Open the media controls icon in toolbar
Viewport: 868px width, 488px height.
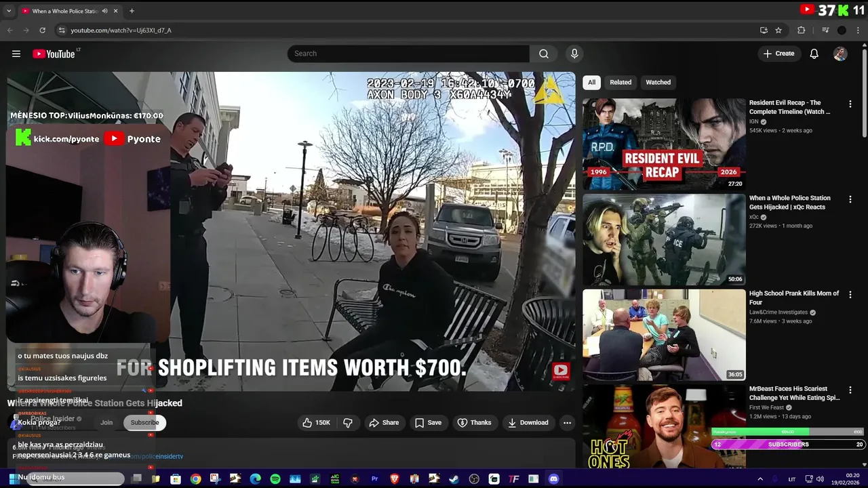[825, 30]
